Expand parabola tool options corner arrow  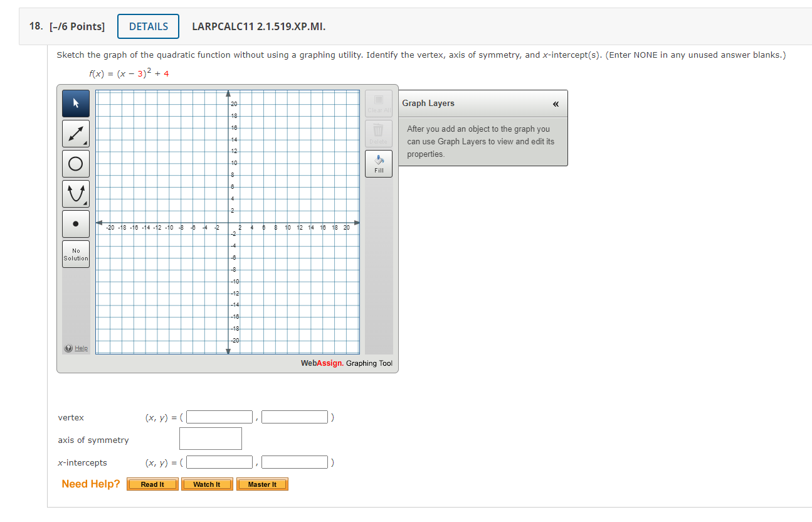click(x=86, y=204)
